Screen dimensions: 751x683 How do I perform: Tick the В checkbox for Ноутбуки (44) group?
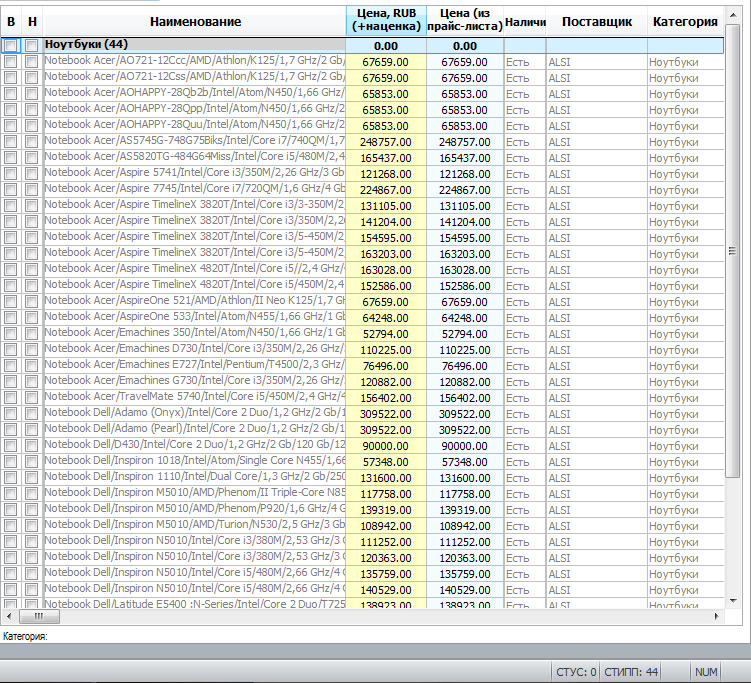[x=11, y=46]
